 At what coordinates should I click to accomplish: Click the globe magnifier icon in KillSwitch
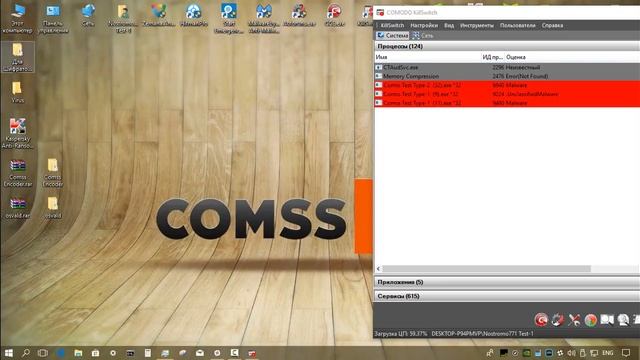[x=623, y=320]
